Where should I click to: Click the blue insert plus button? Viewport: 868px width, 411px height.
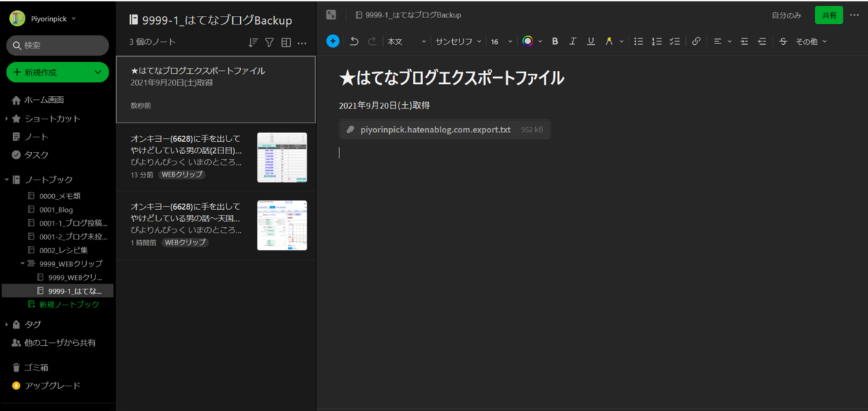(333, 41)
